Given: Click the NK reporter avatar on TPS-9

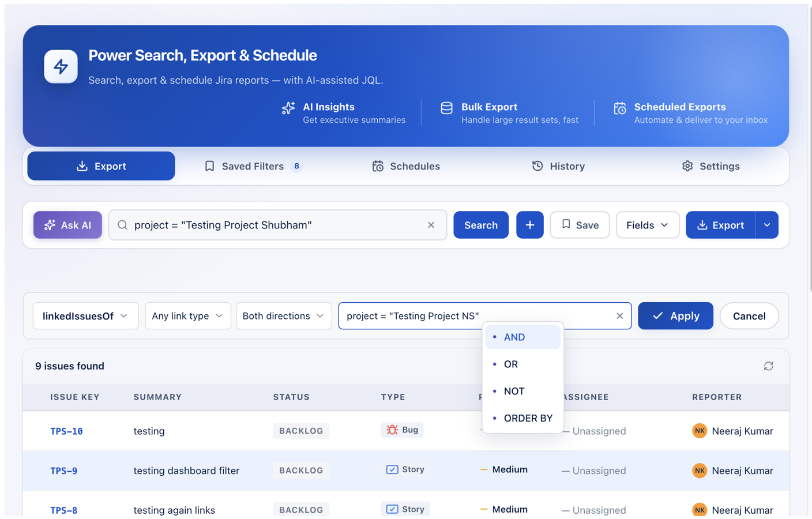Looking at the screenshot, I should coord(700,471).
